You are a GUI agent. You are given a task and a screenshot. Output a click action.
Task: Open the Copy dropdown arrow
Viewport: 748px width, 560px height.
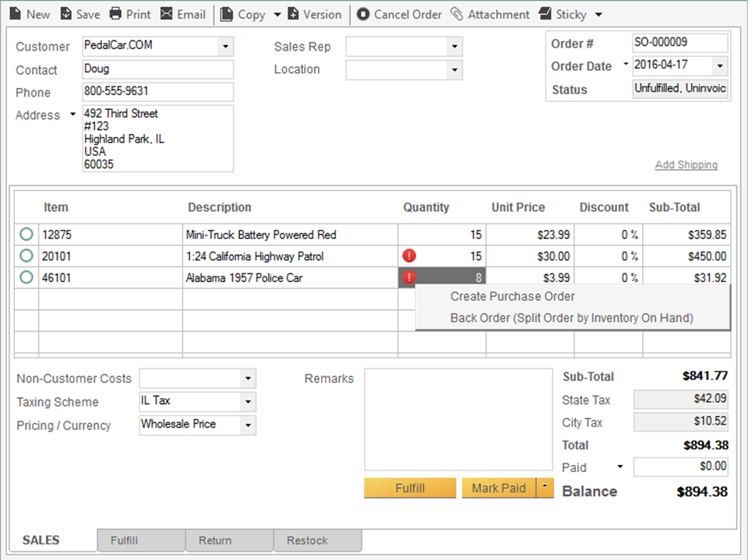(x=277, y=15)
